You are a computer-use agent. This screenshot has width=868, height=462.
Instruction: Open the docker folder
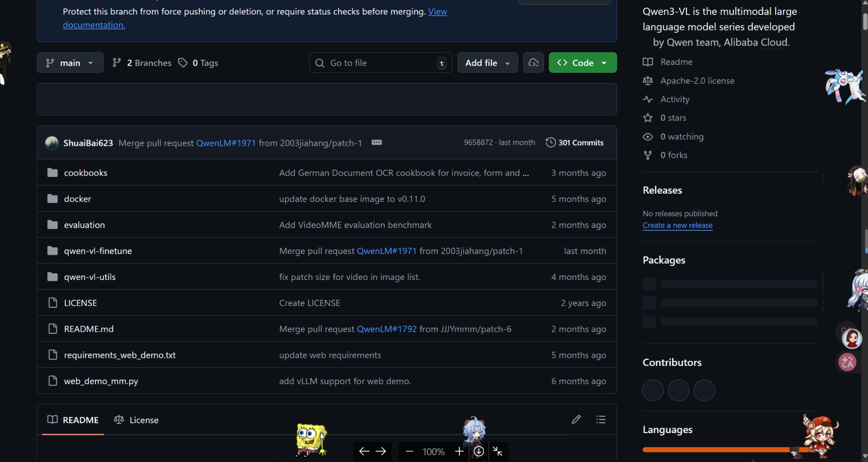click(x=78, y=199)
